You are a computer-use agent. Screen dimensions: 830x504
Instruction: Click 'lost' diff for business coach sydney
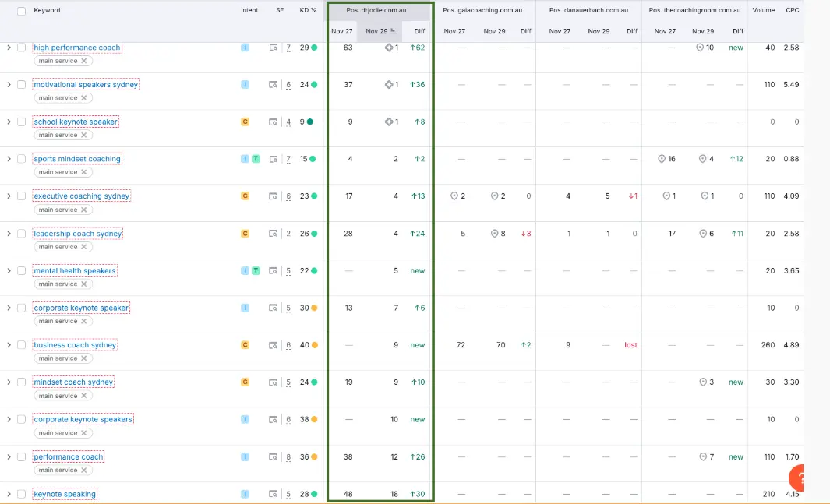click(630, 345)
